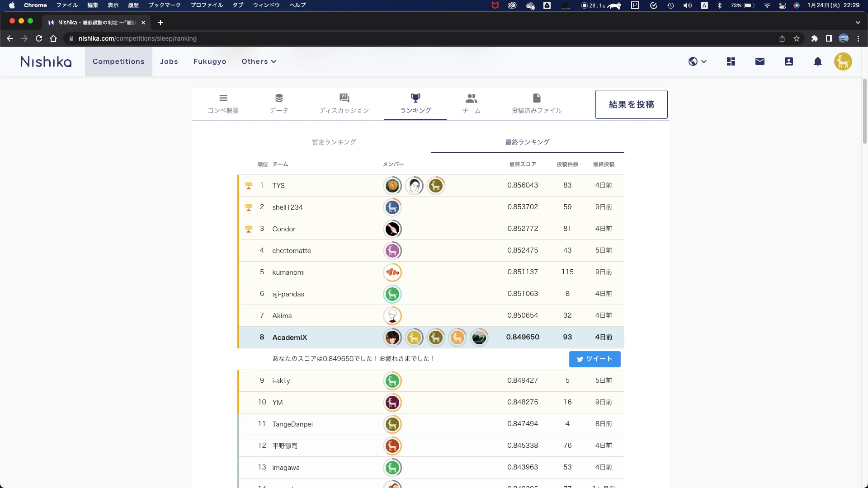The height and width of the screenshot is (488, 868).
Task: Click Condor member avatar
Action: point(392,229)
